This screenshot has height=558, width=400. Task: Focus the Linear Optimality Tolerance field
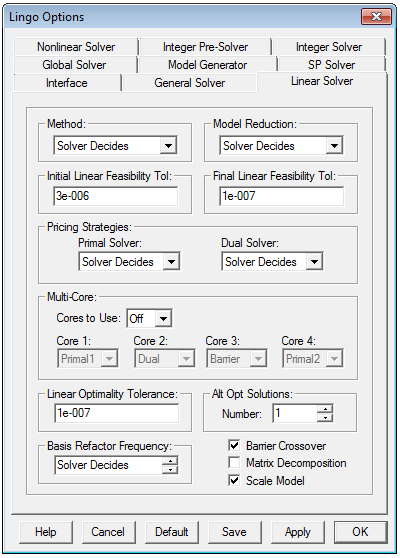116,413
